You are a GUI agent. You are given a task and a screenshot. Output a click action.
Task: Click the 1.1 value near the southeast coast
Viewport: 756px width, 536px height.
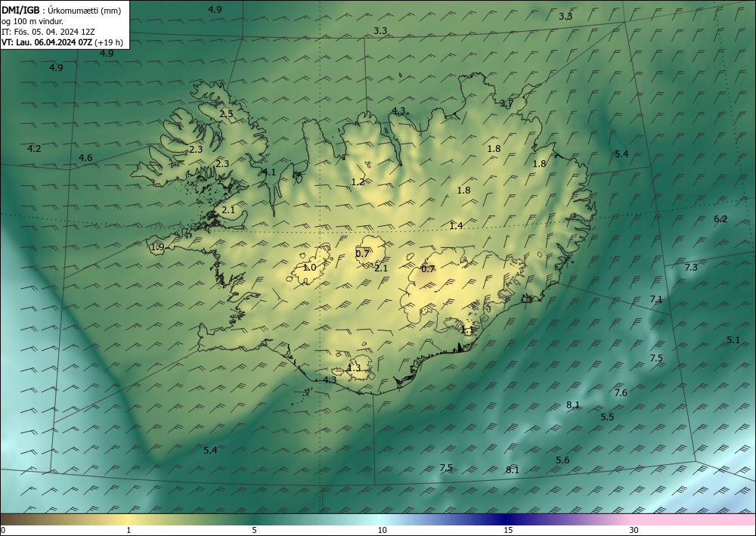467,330
